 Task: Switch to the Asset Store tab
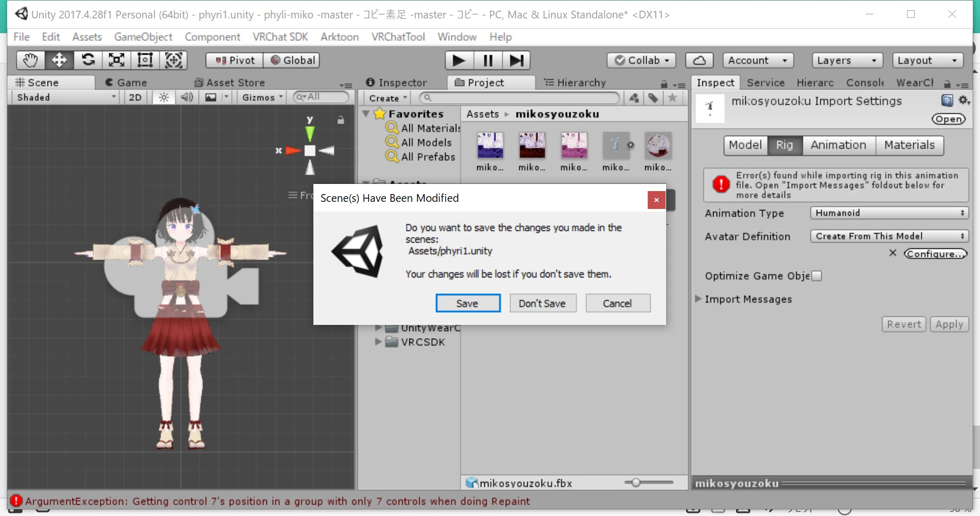pos(230,82)
